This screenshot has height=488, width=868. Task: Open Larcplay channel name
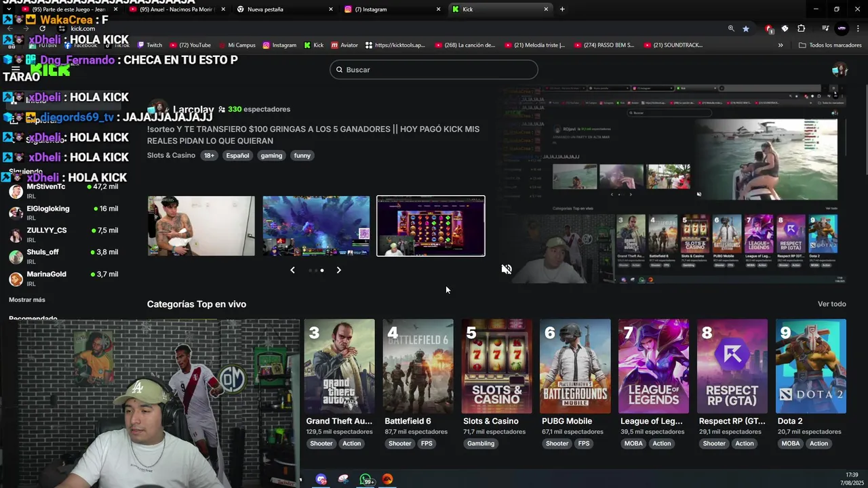193,109
